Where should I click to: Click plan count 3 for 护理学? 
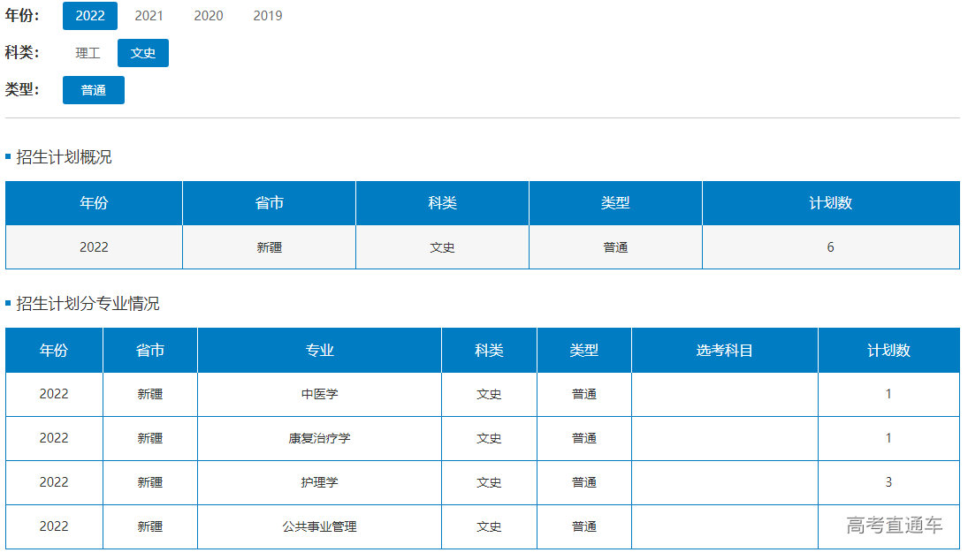[888, 482]
